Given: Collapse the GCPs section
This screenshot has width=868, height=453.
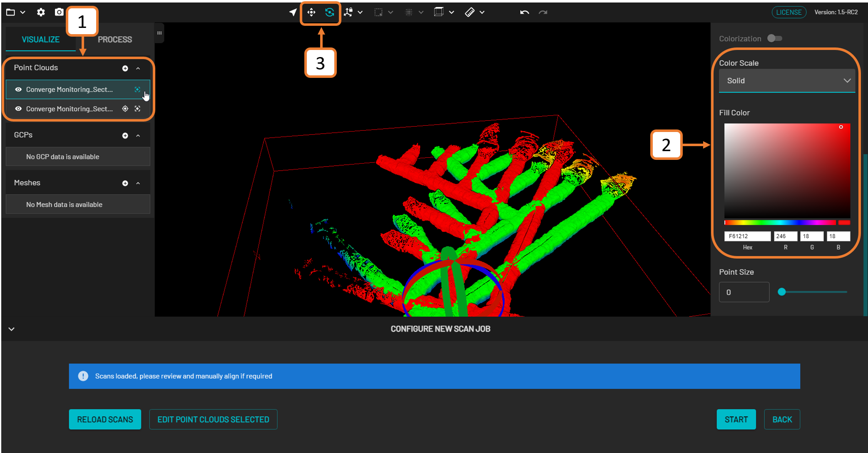Looking at the screenshot, I should coord(138,136).
